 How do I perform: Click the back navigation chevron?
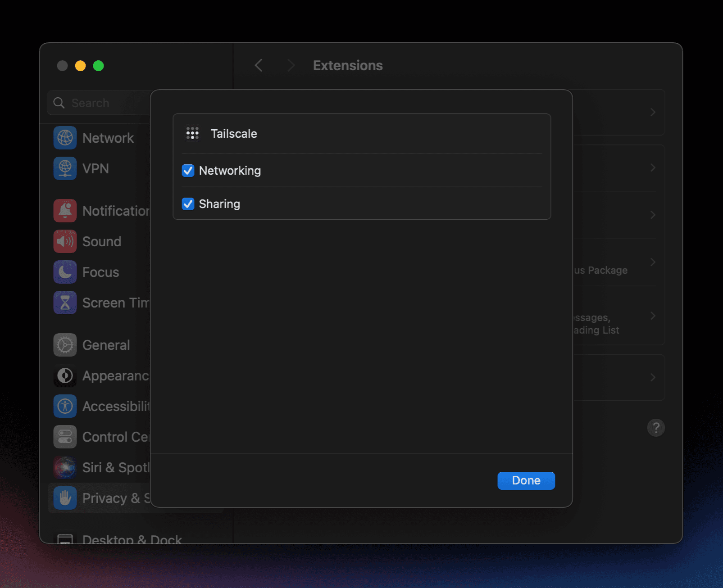coord(258,65)
